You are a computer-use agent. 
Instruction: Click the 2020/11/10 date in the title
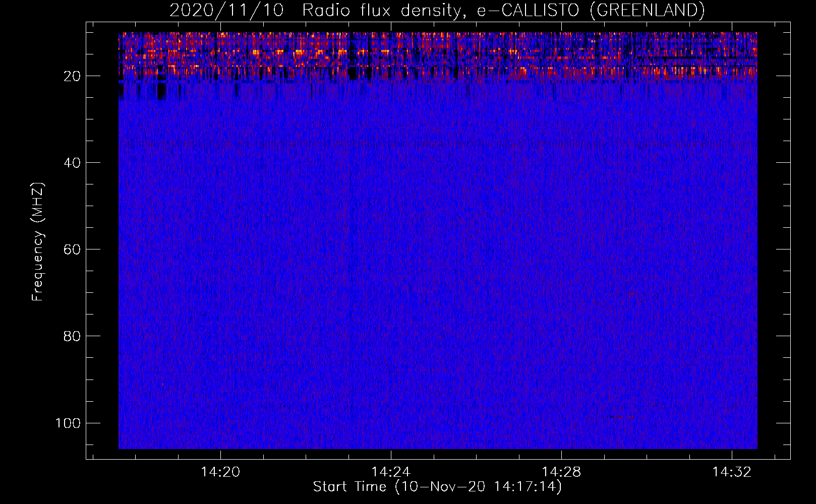tap(226, 10)
